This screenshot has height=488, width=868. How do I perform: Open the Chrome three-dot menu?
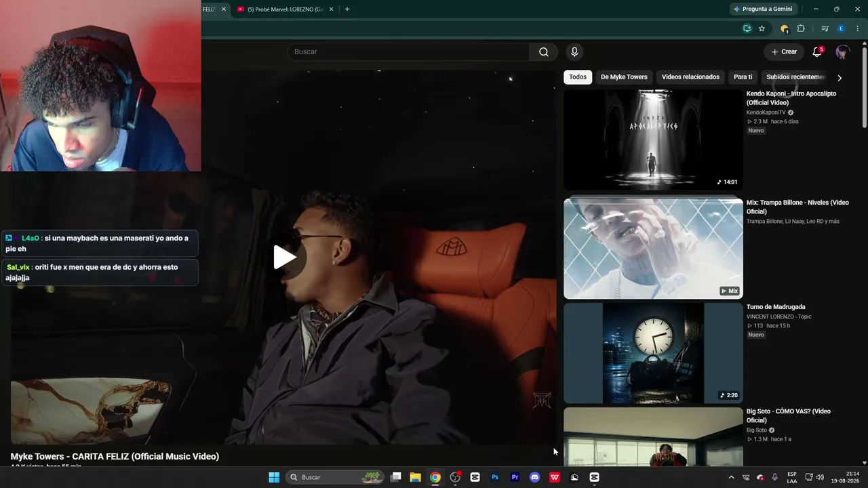[x=858, y=28]
